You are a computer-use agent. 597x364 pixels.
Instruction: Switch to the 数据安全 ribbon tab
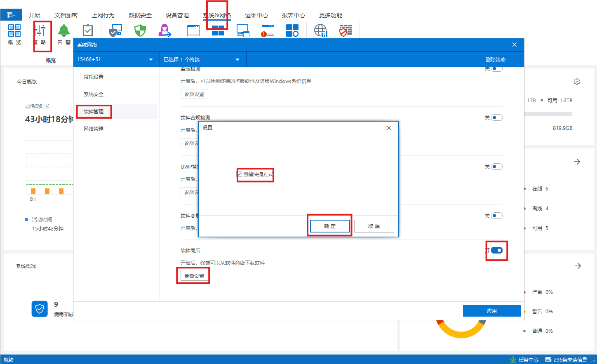(140, 15)
